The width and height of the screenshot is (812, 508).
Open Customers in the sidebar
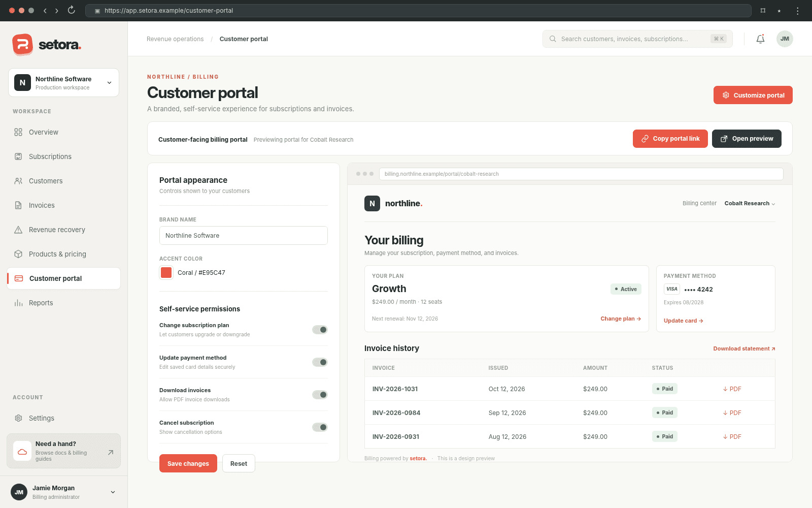[63, 181]
